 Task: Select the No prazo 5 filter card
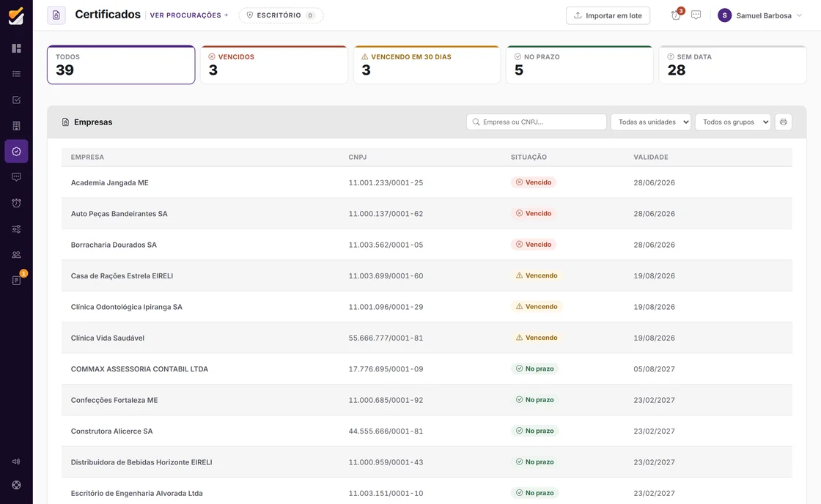click(x=580, y=65)
